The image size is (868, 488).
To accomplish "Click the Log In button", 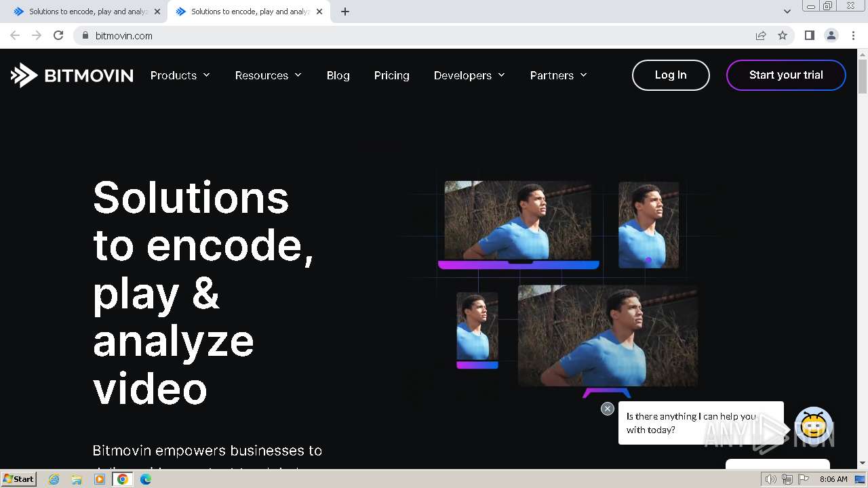I will coord(671,75).
